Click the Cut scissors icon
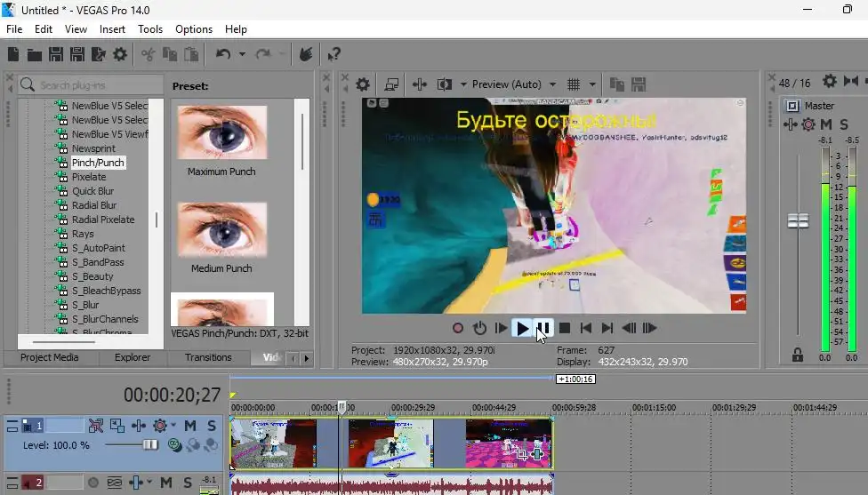Viewport: 868px width, 495px height. click(x=148, y=54)
